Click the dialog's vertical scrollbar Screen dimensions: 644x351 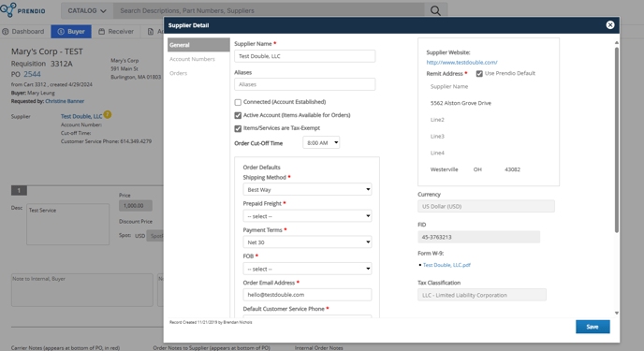617,139
